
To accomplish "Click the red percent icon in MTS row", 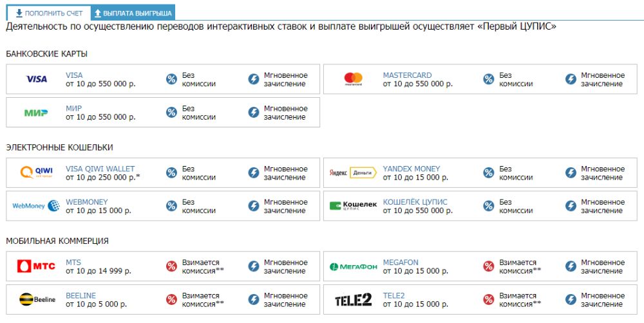I will (x=171, y=266).
